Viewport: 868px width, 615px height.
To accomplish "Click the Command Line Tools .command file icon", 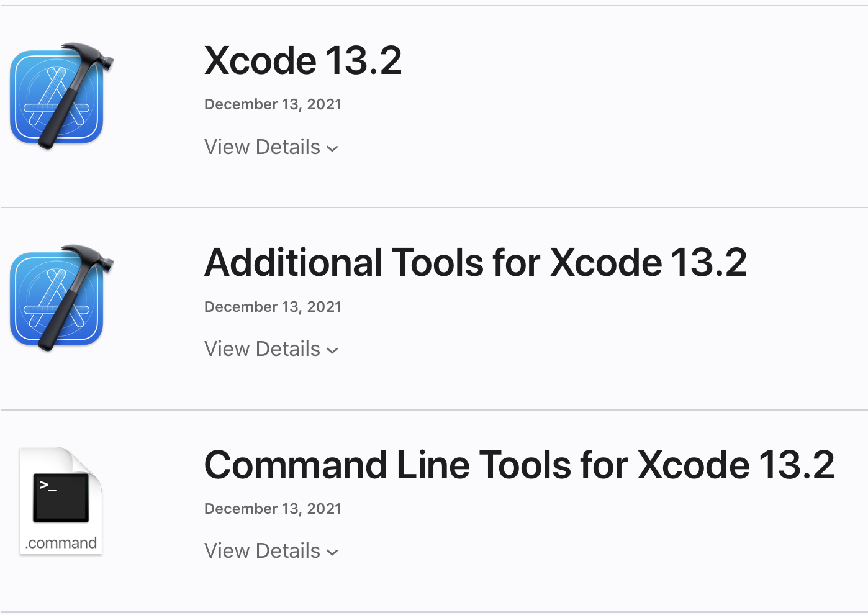I will (61, 501).
